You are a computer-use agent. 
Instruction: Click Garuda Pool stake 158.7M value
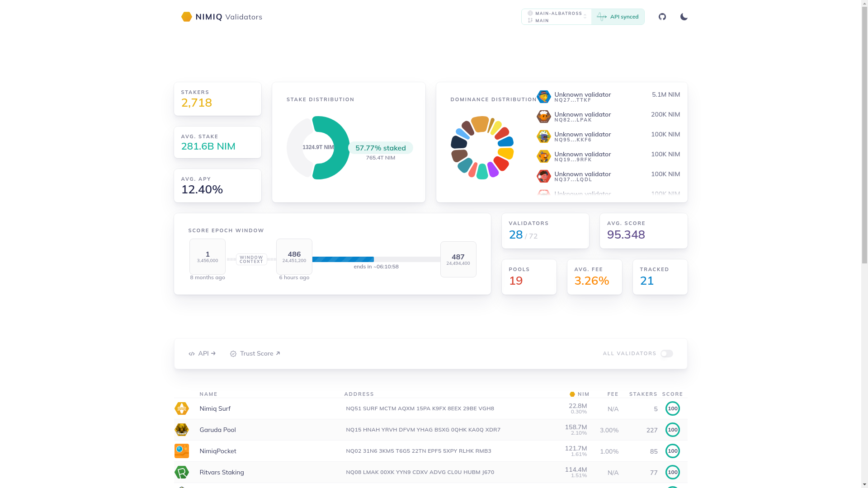(576, 427)
